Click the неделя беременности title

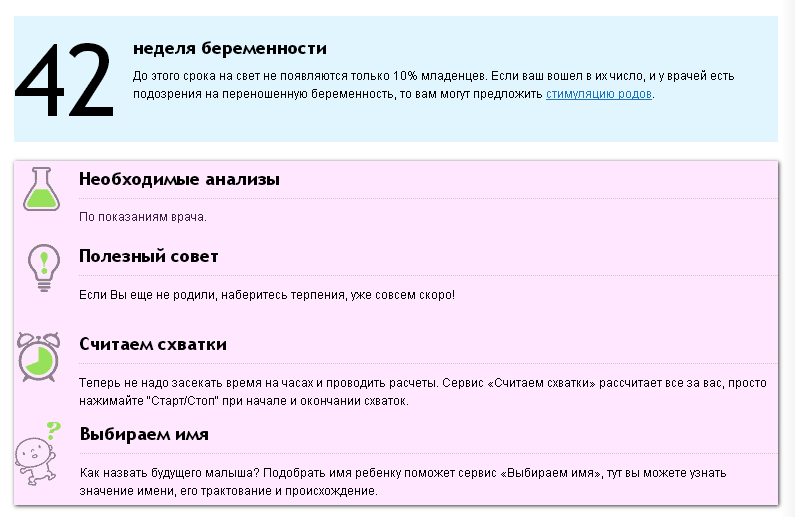coord(230,49)
